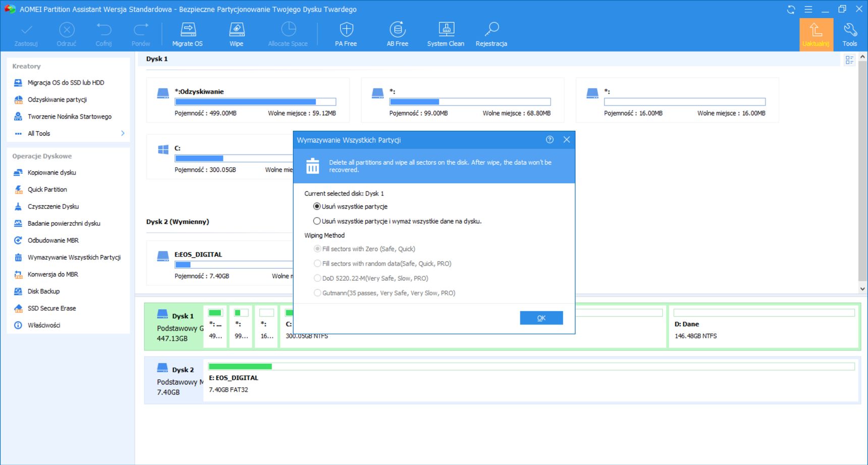Click the Odzyskiwanie usage bar
Image resolution: width=868 pixels, height=465 pixels.
point(255,101)
